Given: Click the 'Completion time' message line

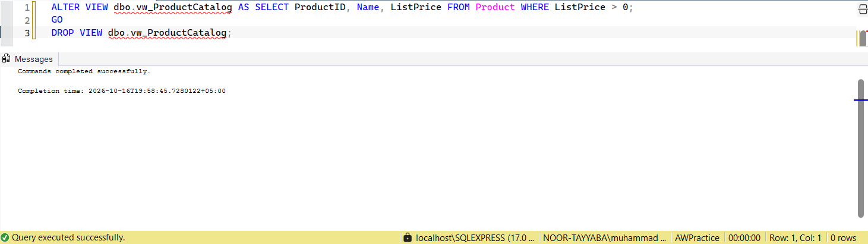Looking at the screenshot, I should pos(122,91).
